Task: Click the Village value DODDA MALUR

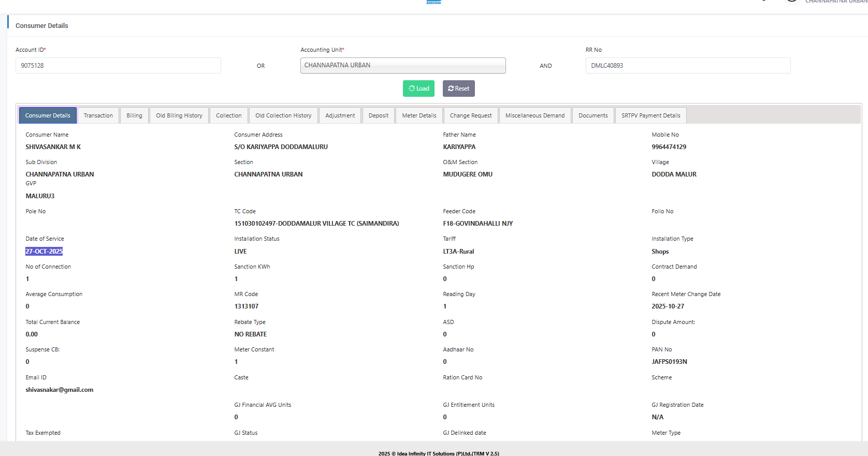Action: (674, 174)
